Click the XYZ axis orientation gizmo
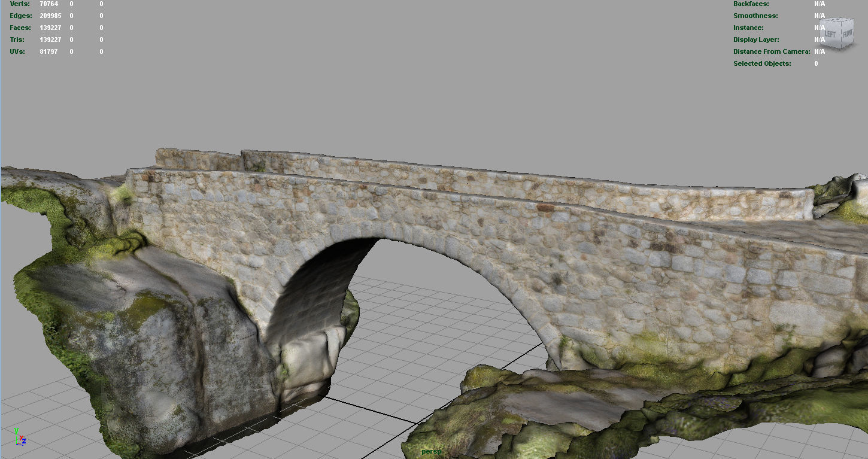 20,436
